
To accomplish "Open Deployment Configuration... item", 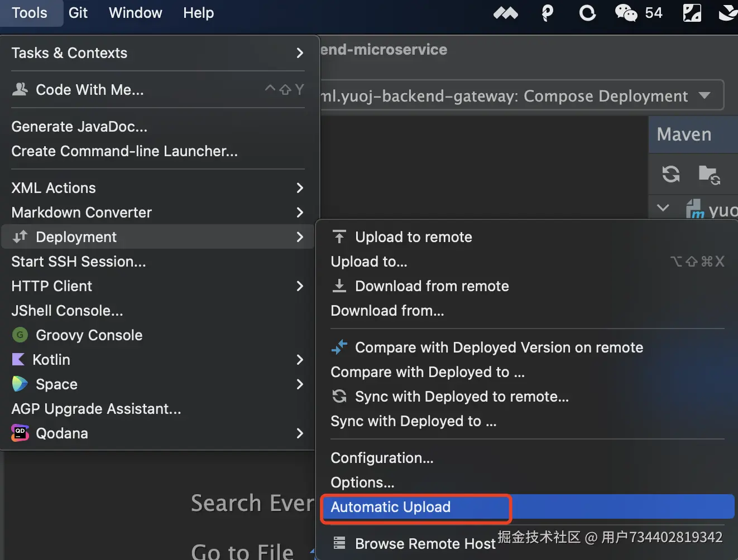I will (x=527, y=458).
